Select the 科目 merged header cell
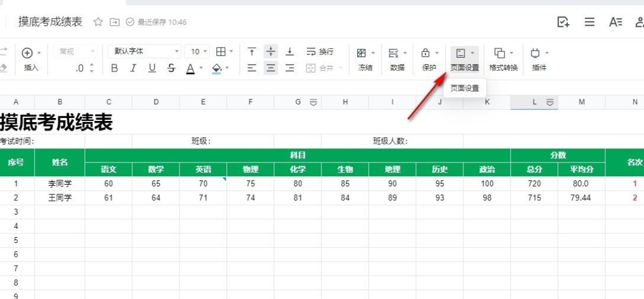This screenshot has height=299, width=644. pyautogui.click(x=298, y=155)
